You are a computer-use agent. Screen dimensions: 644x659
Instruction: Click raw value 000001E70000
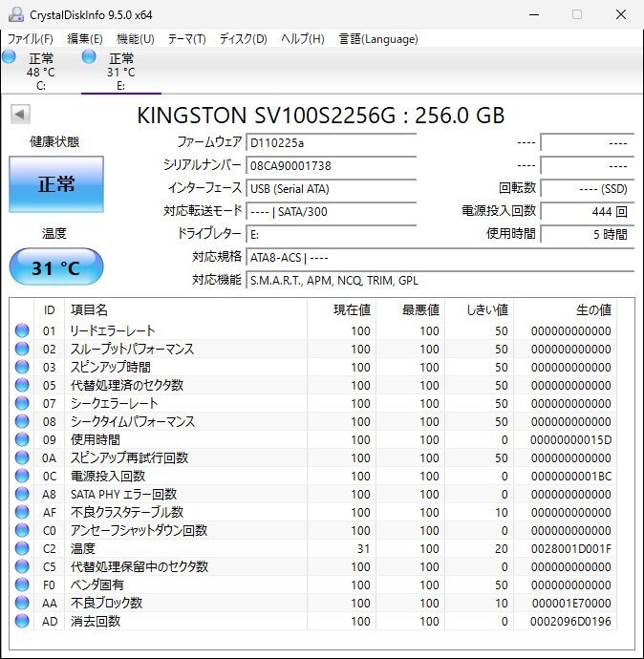tap(570, 604)
